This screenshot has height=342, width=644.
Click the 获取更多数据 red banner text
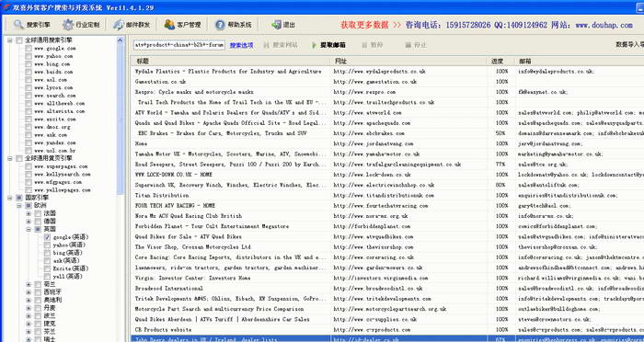click(x=364, y=25)
